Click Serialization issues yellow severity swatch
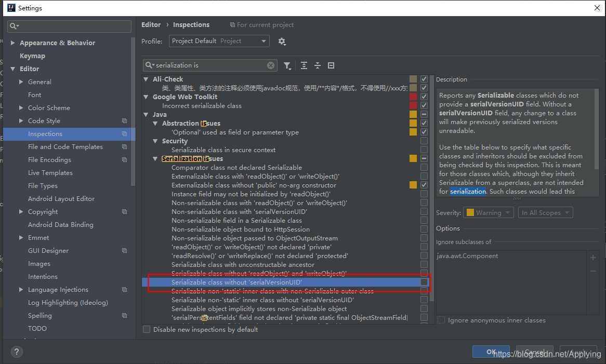The height and width of the screenshot is (364, 606). [413, 158]
